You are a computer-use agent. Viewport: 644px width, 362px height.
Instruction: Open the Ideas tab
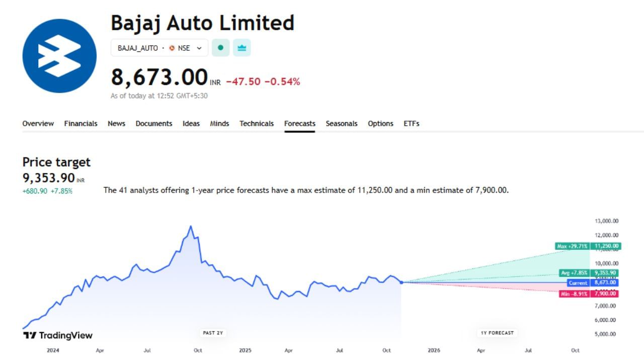coord(191,124)
